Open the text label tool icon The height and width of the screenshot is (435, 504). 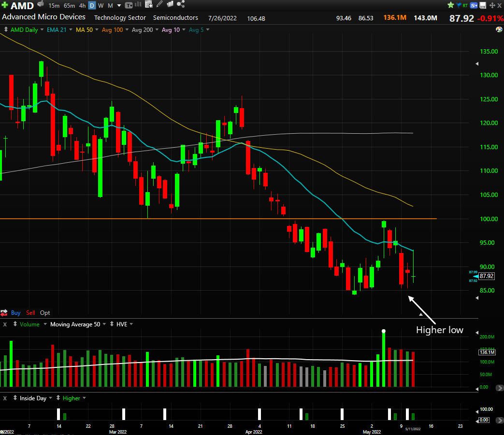coord(129,5)
